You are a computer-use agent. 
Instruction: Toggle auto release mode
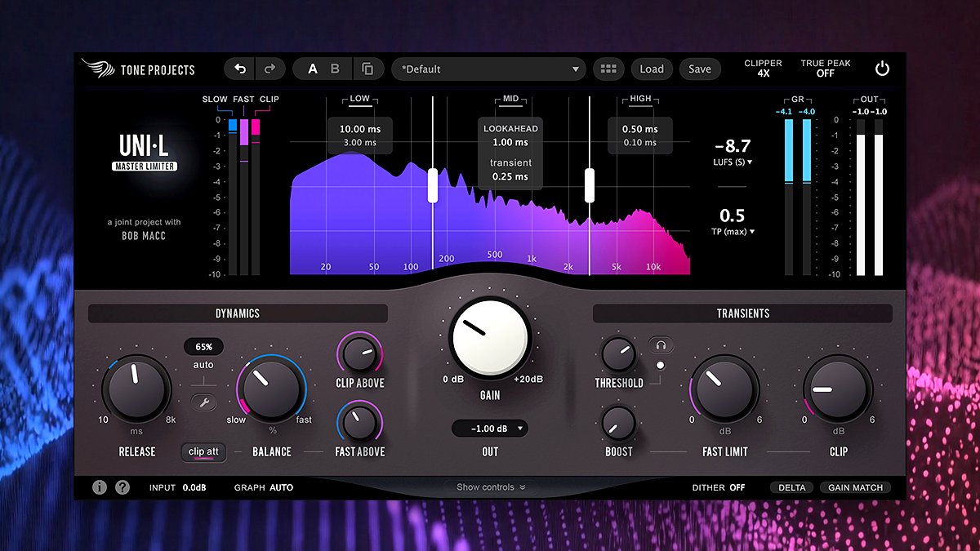[x=203, y=365]
